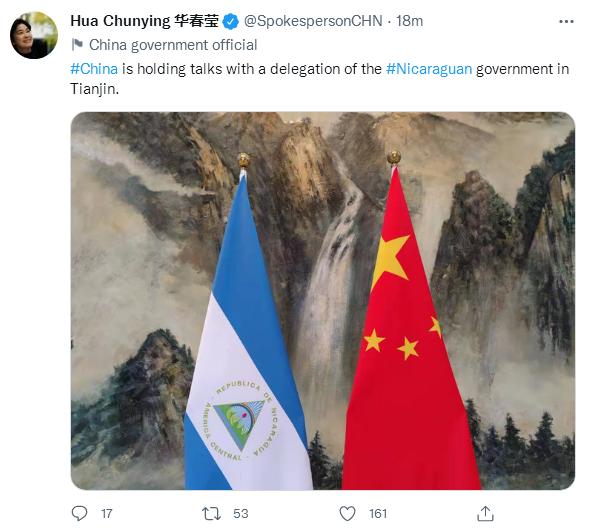This screenshot has height=531, width=589.
Task: Click the China government official label
Action: (x=173, y=45)
